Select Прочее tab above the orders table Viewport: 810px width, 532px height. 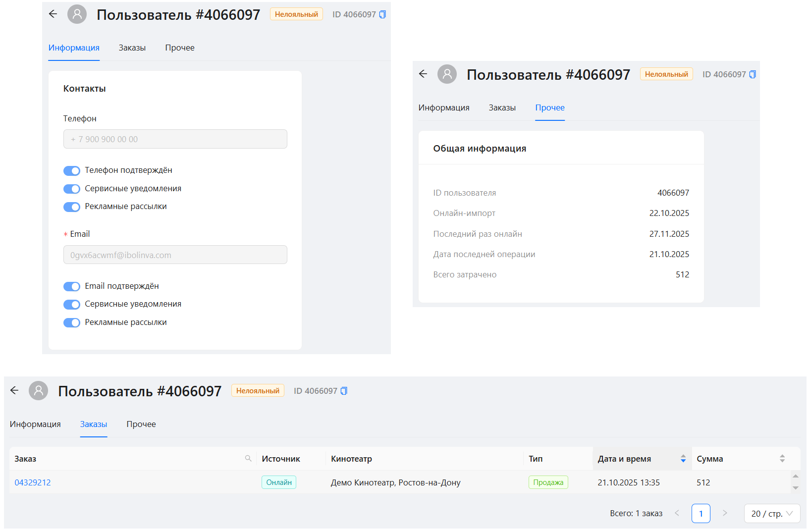click(141, 425)
